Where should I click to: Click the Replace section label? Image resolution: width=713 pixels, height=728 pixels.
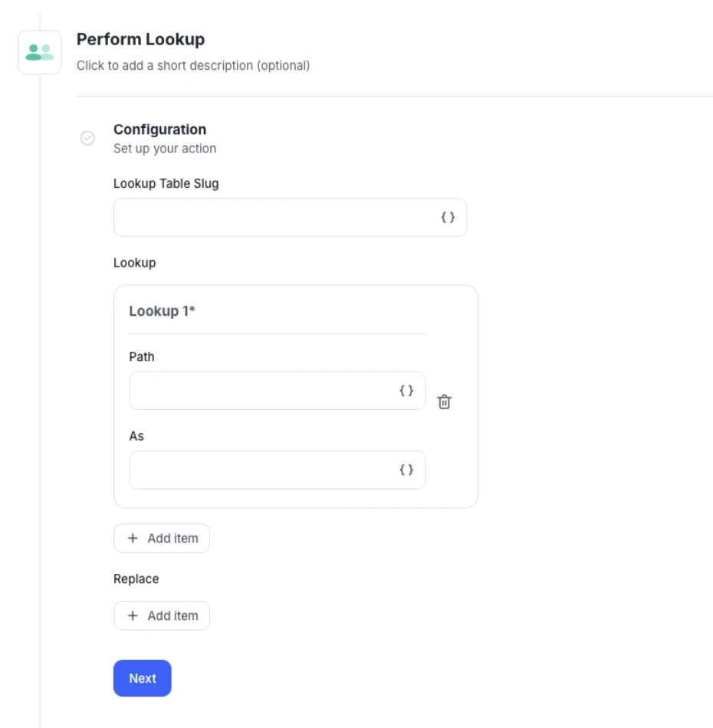click(136, 579)
